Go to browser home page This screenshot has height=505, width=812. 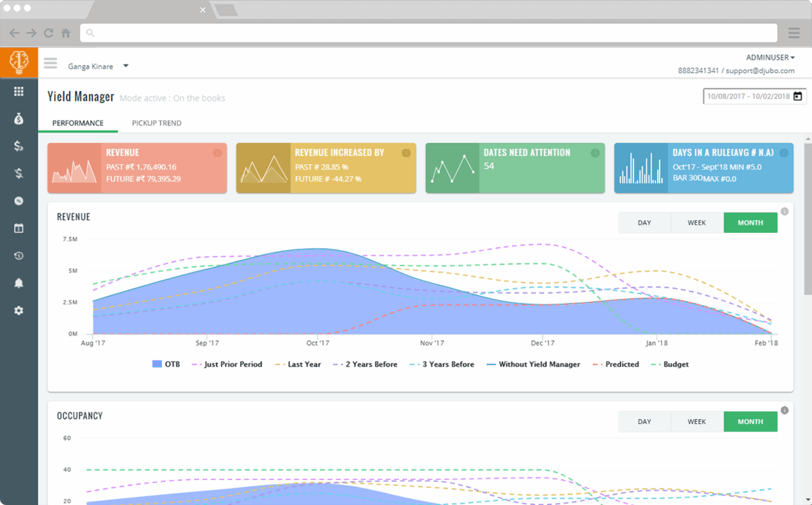coord(66,32)
